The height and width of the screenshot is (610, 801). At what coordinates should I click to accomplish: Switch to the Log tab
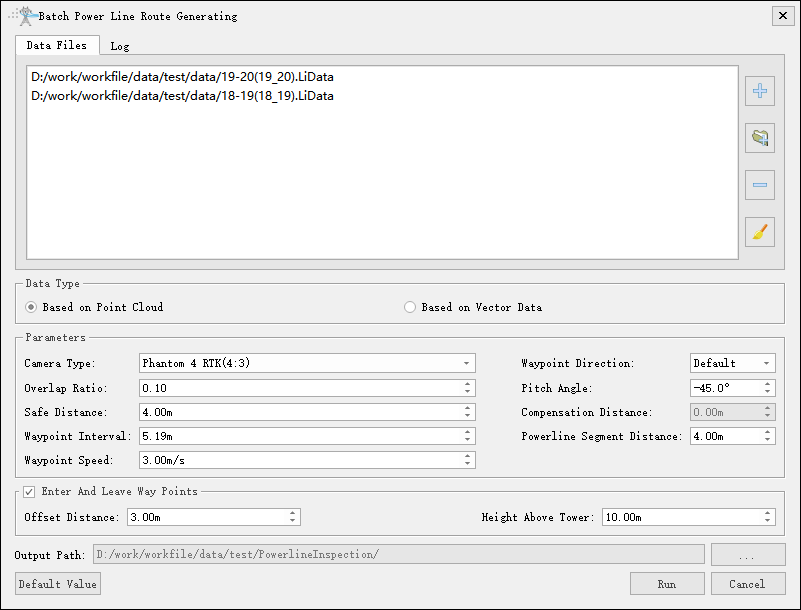(x=119, y=46)
